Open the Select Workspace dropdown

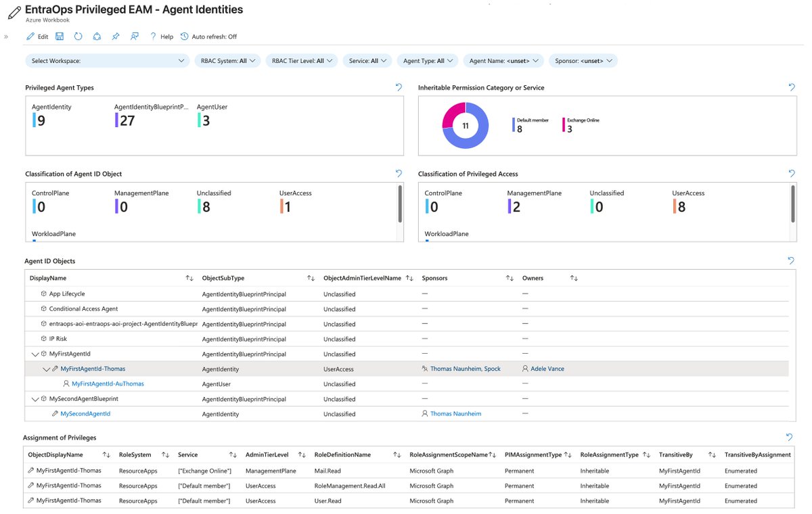[x=108, y=61]
